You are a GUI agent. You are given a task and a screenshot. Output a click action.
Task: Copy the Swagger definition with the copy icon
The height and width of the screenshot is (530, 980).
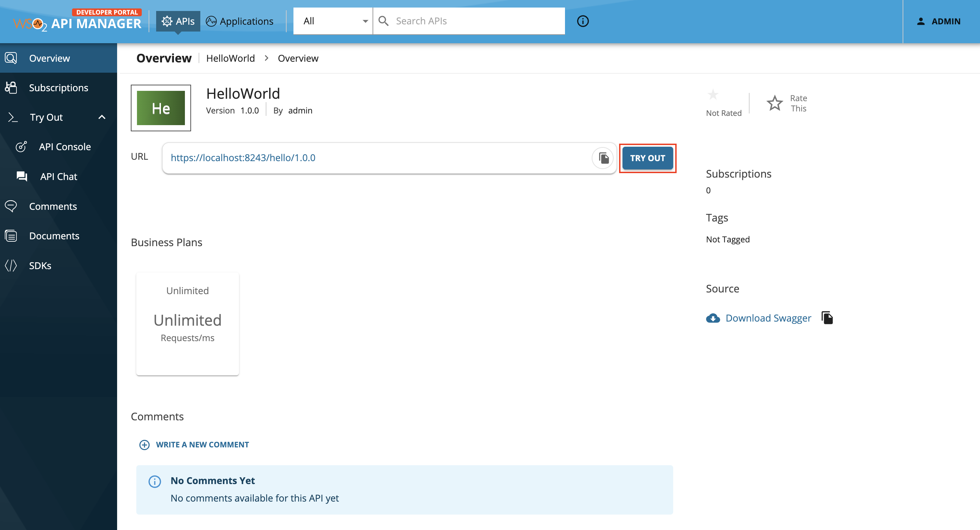827,317
